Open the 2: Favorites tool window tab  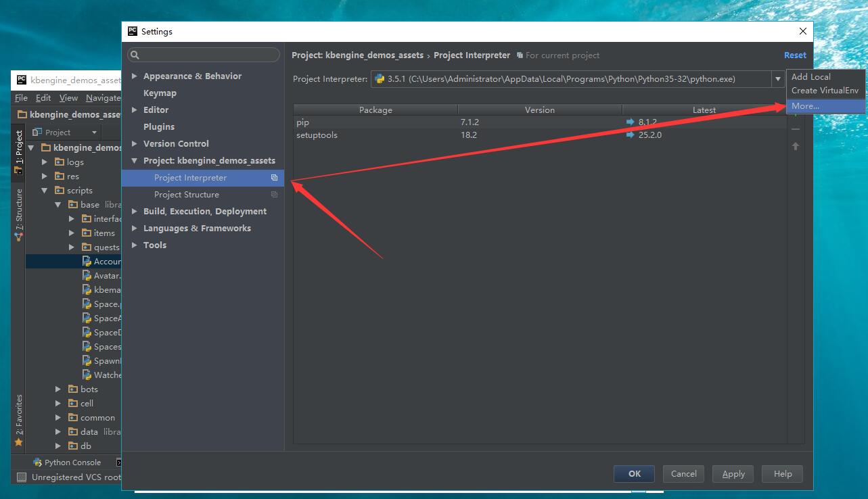pos(18,421)
